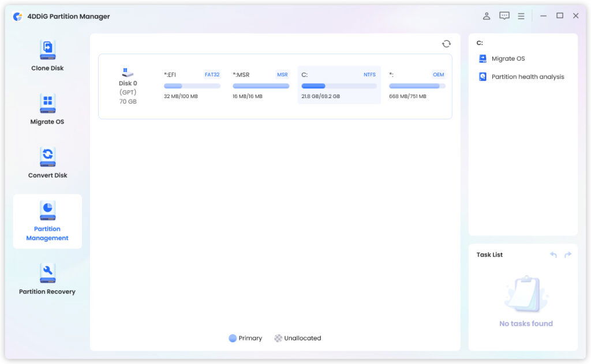Select the C: partition name in disk map
Screen dimensions: 591x364
[305, 74]
